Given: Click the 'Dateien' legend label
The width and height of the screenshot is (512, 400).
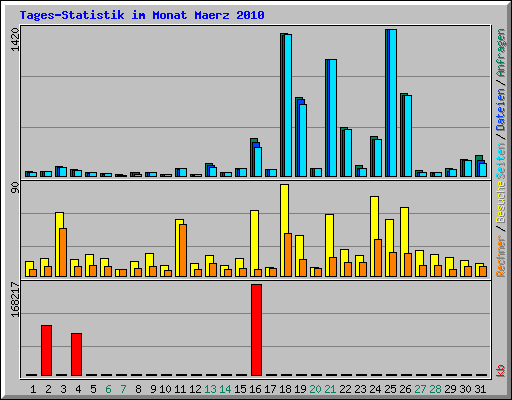Looking at the screenshot, I should click(501, 109).
